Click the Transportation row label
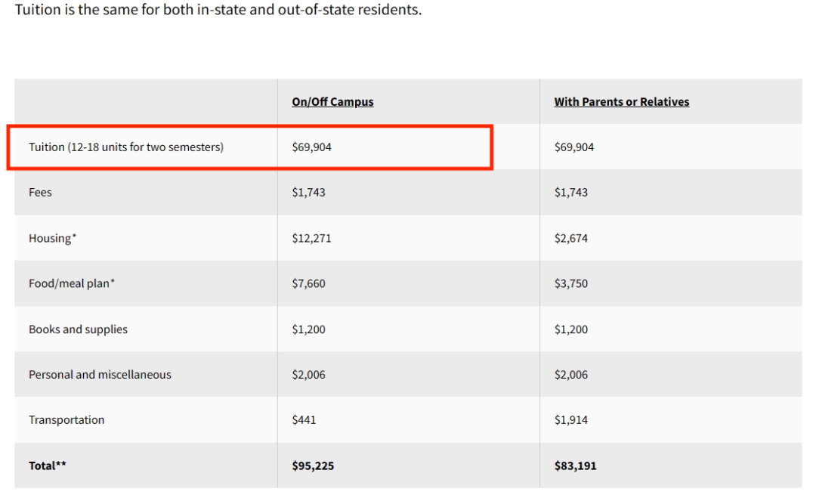816x504 pixels. click(x=66, y=419)
